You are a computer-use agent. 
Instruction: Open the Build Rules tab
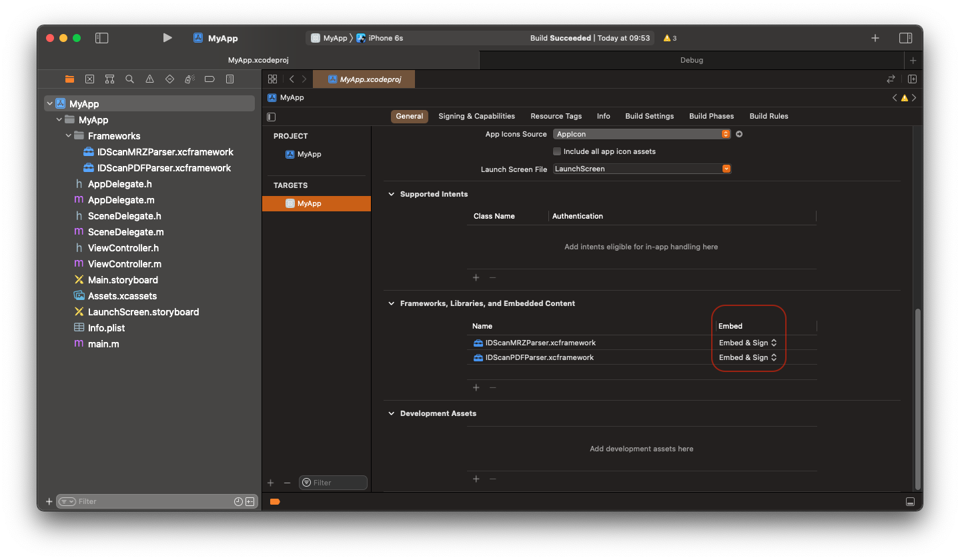tap(769, 116)
